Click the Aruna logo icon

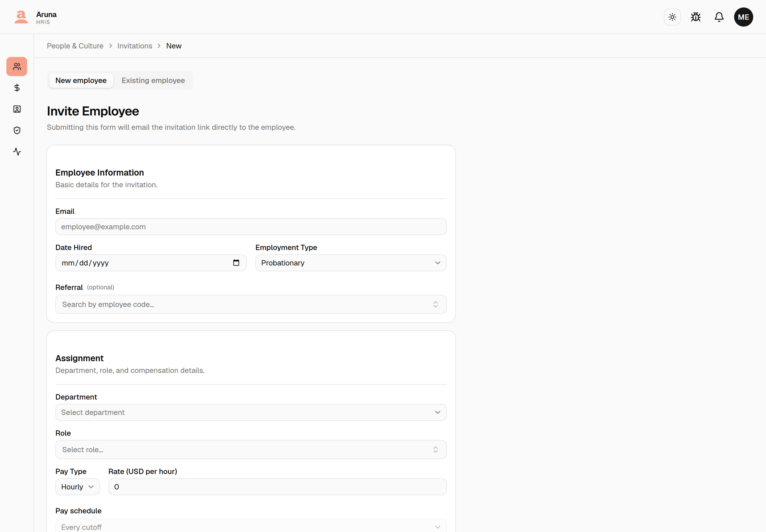[21, 17]
